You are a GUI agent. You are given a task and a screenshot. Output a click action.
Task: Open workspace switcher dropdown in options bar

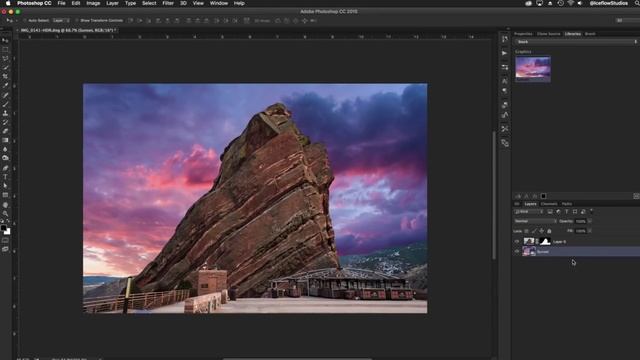point(627,20)
